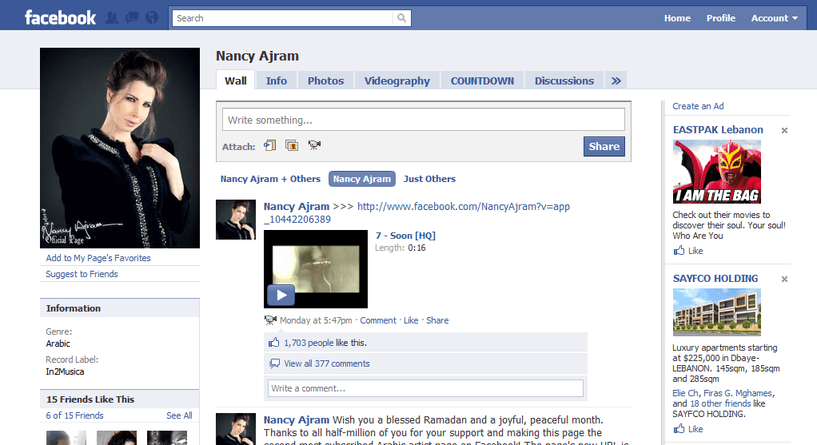Switch to the Wall tab
The image size is (817, 445).
click(x=236, y=81)
